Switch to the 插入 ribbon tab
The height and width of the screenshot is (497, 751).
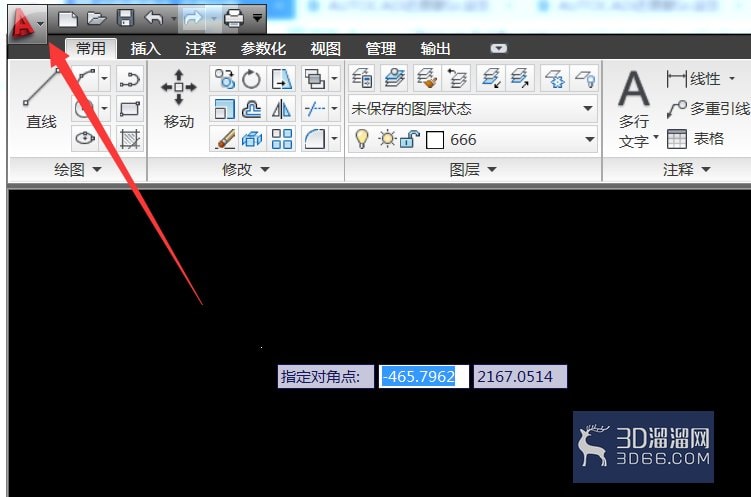pos(145,48)
